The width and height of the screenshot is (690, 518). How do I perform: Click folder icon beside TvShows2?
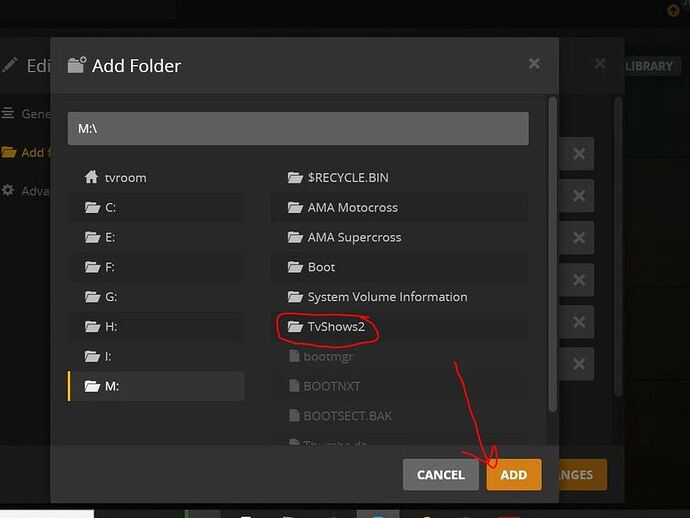(x=295, y=327)
